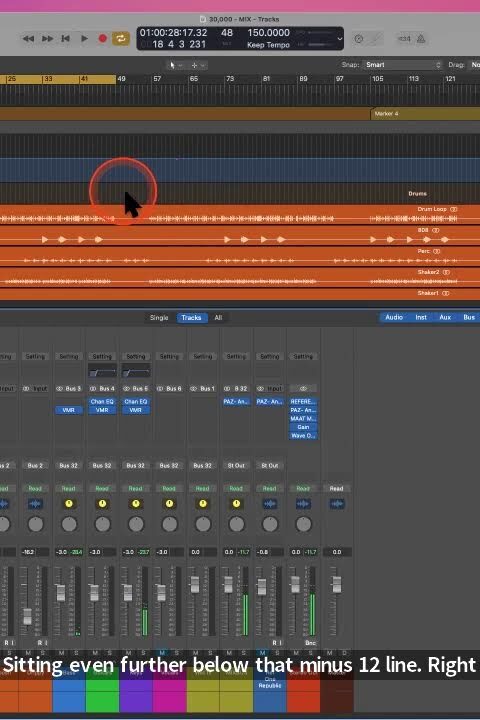The image size is (480, 720).
Task: Click the Bus 1 strip volume fader
Action: 195,585
